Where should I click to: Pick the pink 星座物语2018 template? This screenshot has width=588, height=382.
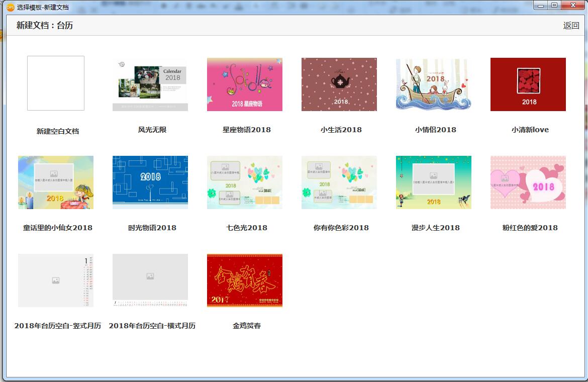[245, 84]
